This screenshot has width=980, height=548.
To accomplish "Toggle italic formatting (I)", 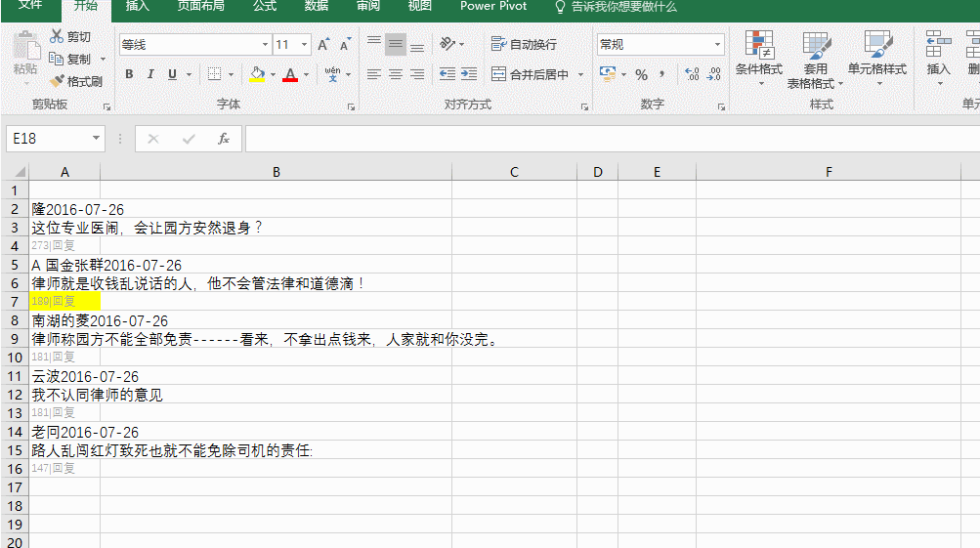I will pyautogui.click(x=150, y=74).
